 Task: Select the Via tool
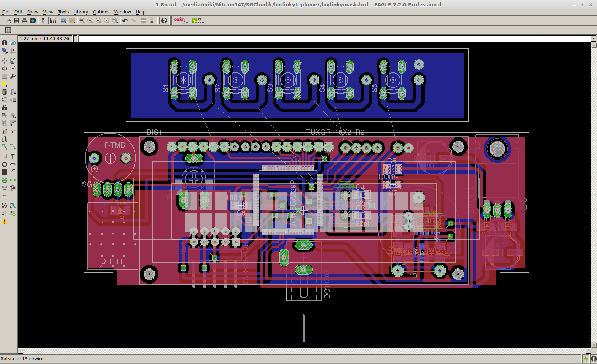click(5, 180)
